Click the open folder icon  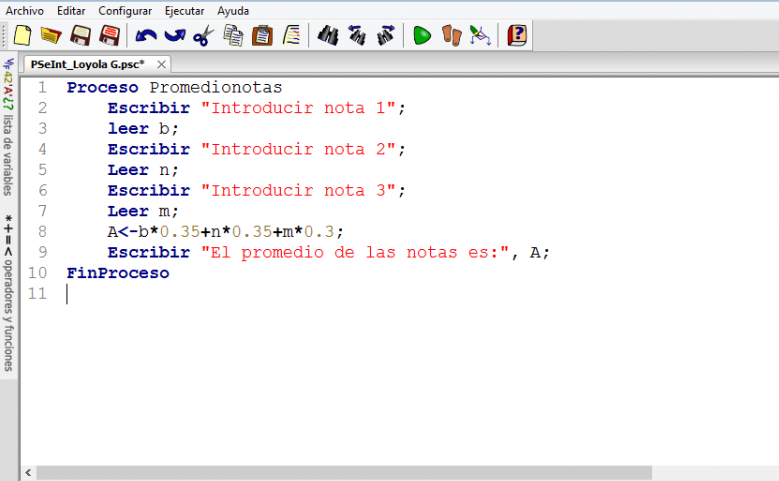[51, 36]
